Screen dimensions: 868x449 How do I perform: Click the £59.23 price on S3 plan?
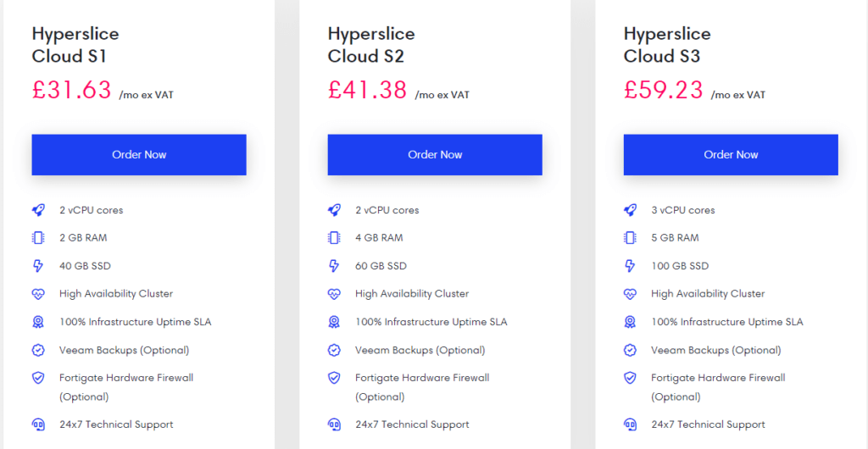point(664,90)
